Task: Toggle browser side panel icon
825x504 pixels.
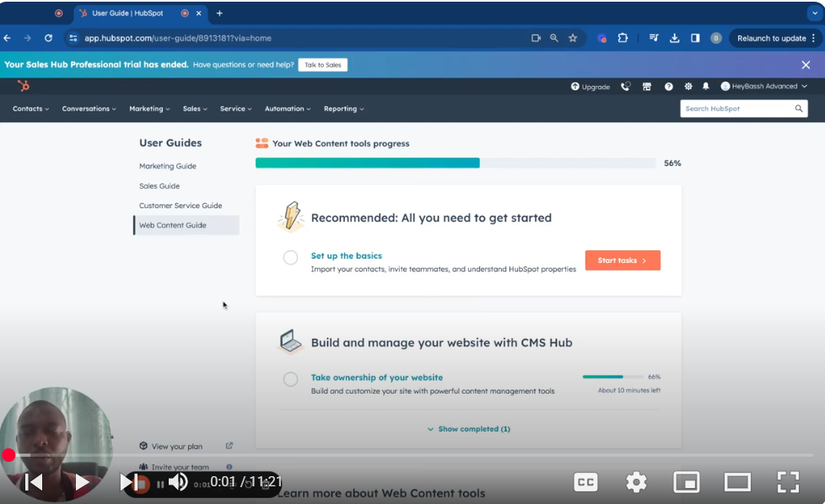Action: (695, 38)
